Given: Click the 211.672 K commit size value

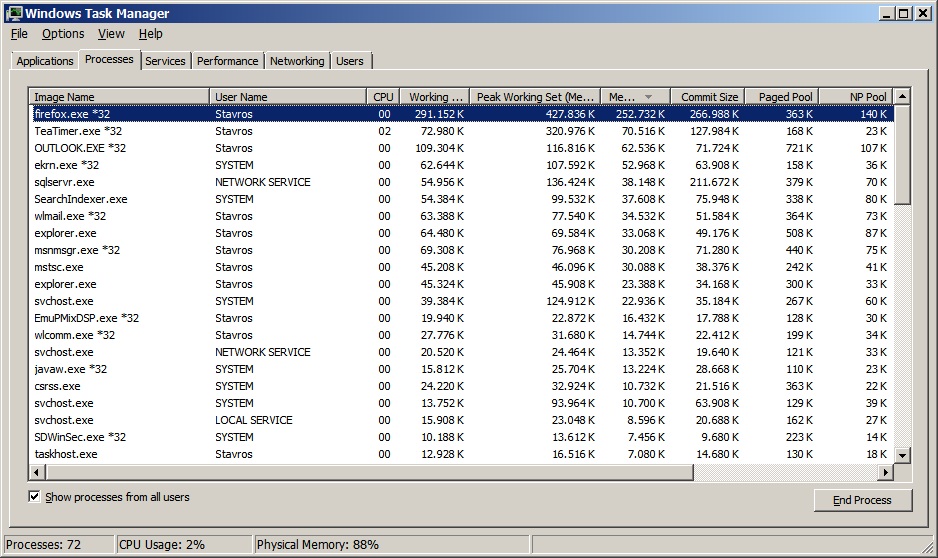Looking at the screenshot, I should click(x=714, y=182).
